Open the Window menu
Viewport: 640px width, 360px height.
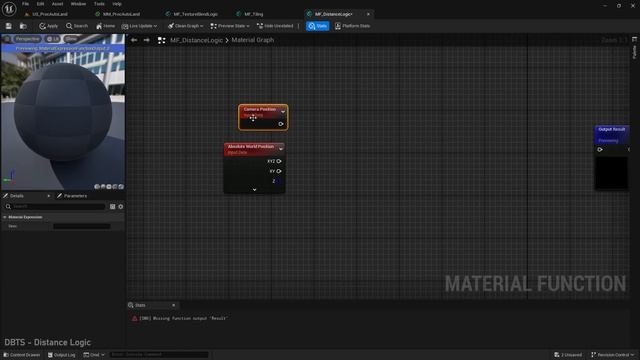[x=78, y=4]
